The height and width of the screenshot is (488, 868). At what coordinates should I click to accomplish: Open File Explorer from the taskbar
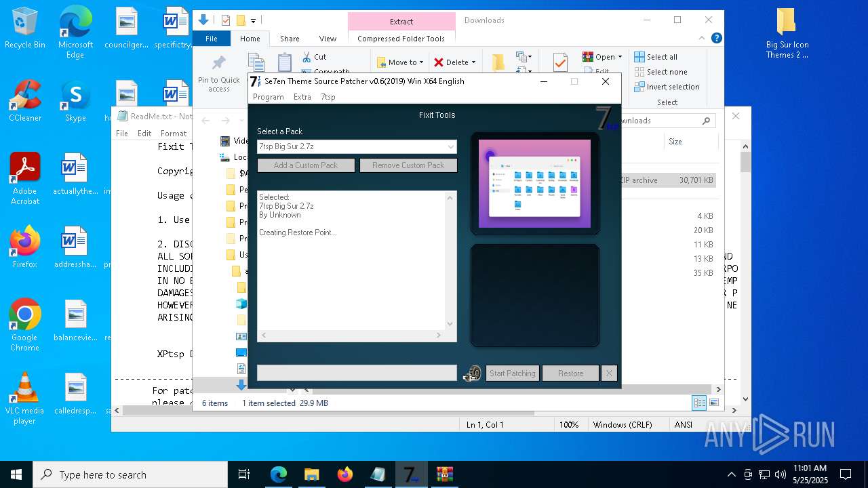312,474
